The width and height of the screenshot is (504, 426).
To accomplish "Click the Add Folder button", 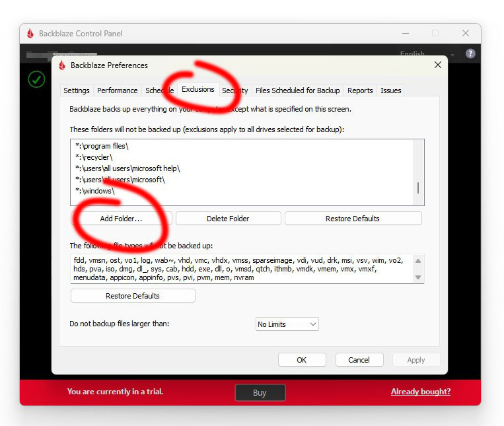I will click(121, 219).
